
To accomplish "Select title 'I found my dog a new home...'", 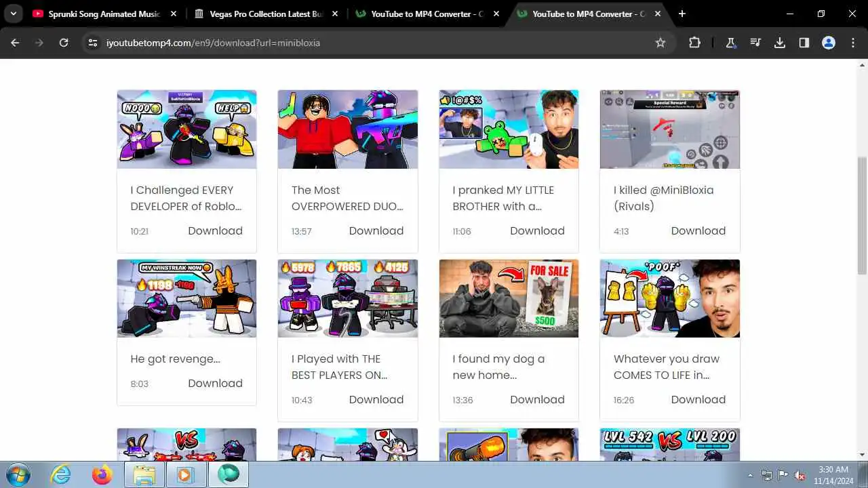I will (498, 367).
